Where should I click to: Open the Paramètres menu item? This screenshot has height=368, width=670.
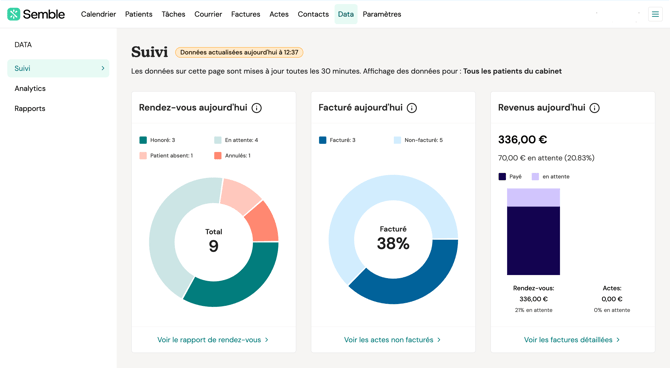tap(382, 14)
